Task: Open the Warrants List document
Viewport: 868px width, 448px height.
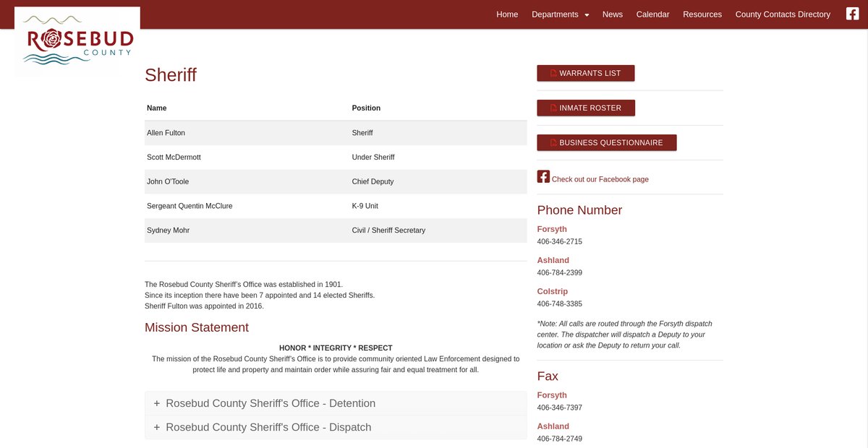Action: tap(586, 73)
